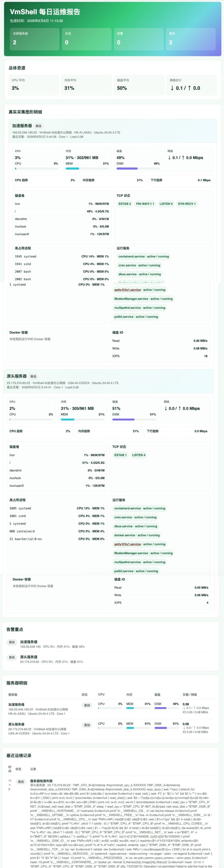Viewport: 224px width, 868px height.
Task: Select the 生成时间 2026年6月6日 timestamp line
Action: [37, 21]
